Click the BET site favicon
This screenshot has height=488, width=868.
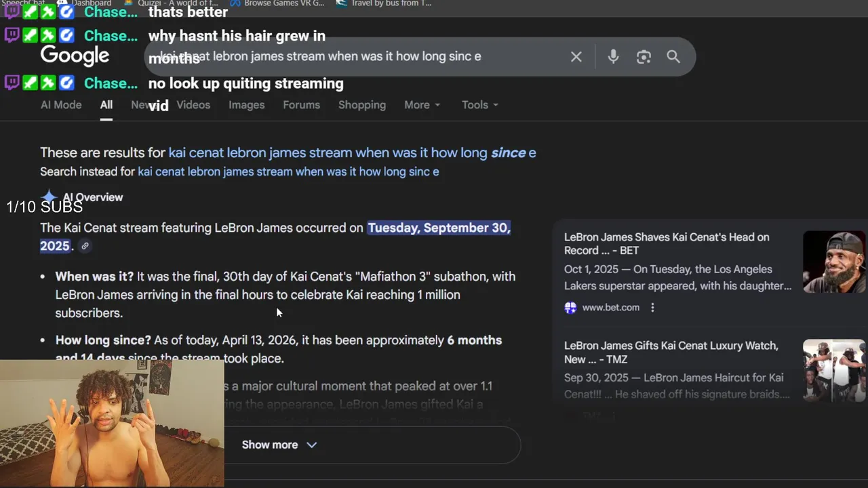[x=570, y=308]
